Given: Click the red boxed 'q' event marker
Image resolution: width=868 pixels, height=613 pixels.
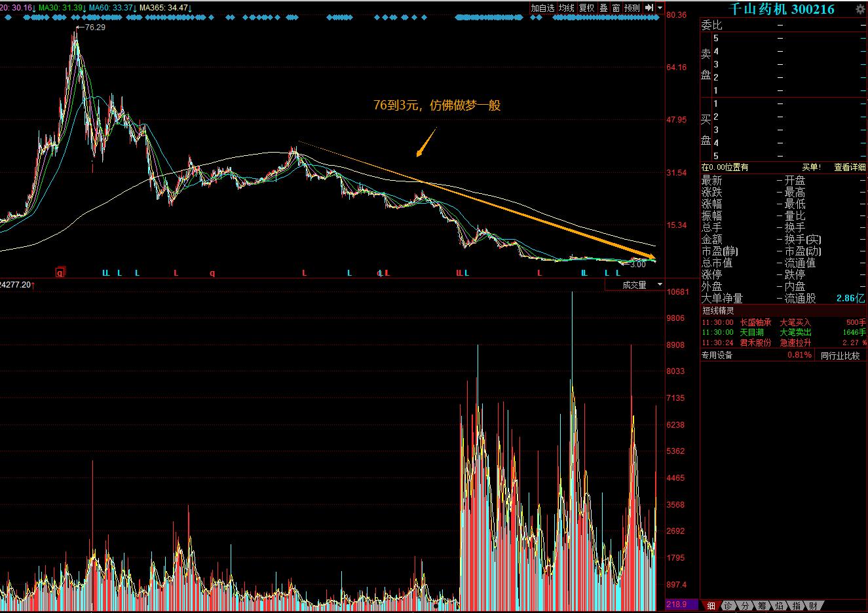Looking at the screenshot, I should (x=60, y=272).
